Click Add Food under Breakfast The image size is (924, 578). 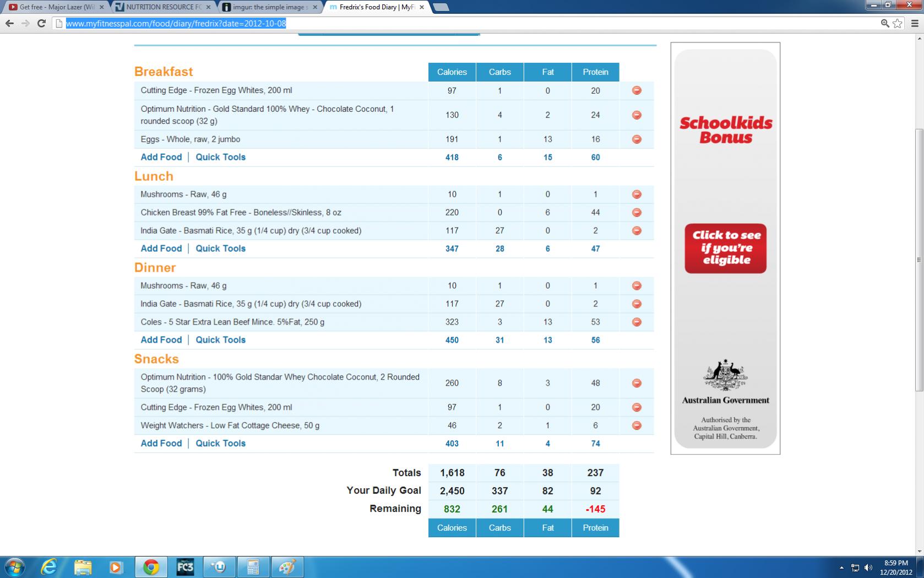tap(161, 157)
